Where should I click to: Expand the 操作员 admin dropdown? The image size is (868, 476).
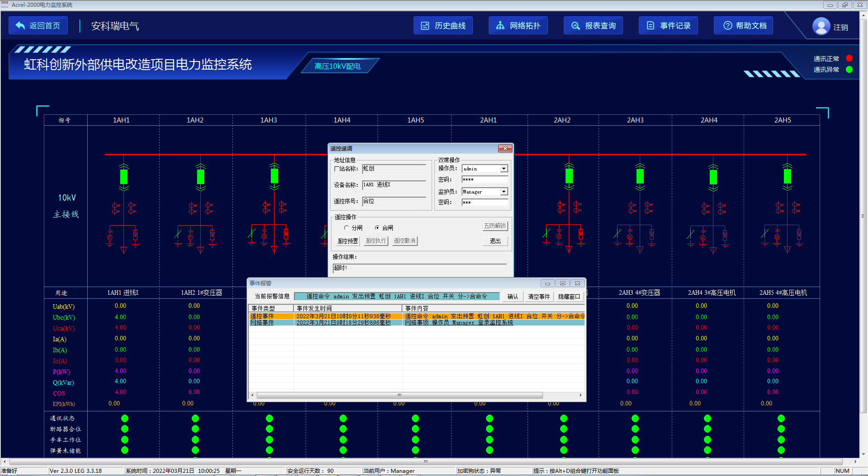tap(504, 169)
